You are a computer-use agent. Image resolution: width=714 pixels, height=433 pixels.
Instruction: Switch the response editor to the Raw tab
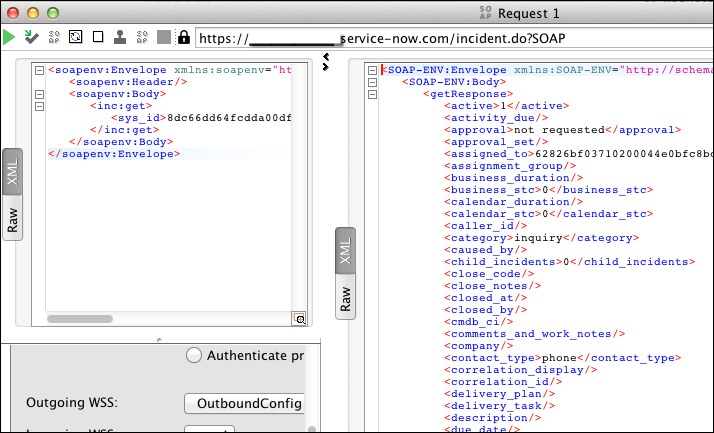click(345, 298)
